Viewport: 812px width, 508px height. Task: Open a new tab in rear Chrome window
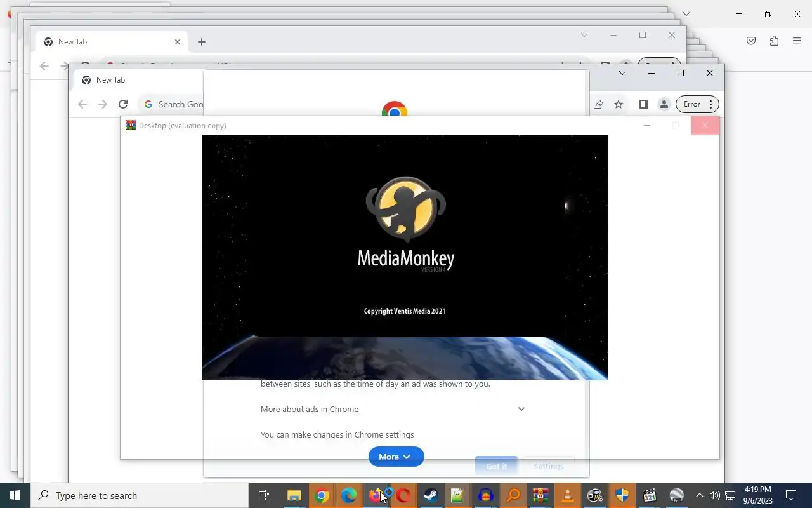tap(202, 42)
